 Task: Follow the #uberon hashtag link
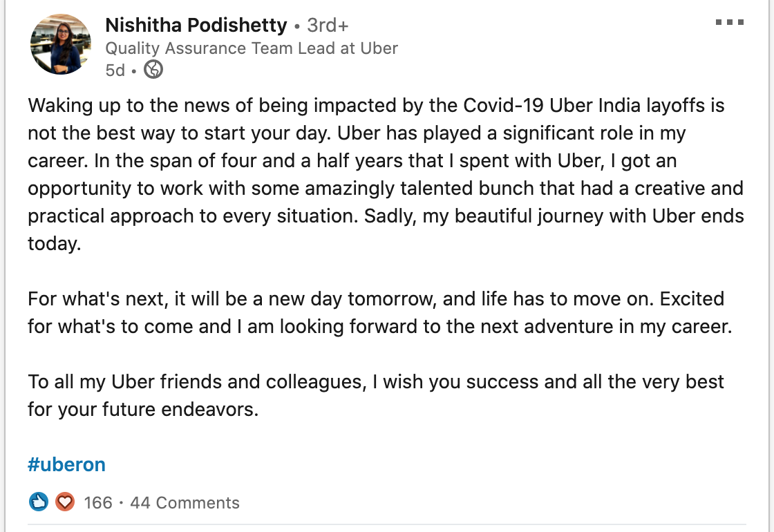coord(66,464)
